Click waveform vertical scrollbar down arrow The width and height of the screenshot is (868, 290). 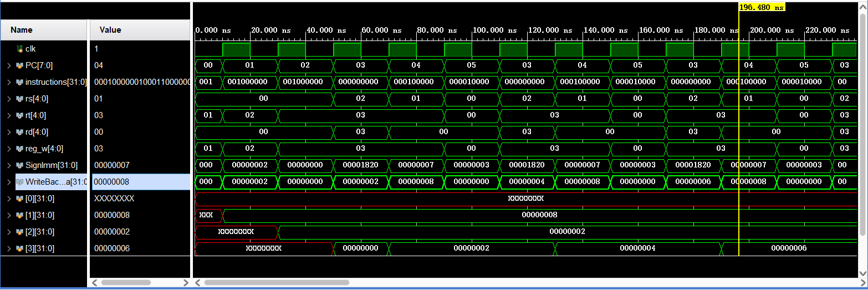(862, 273)
